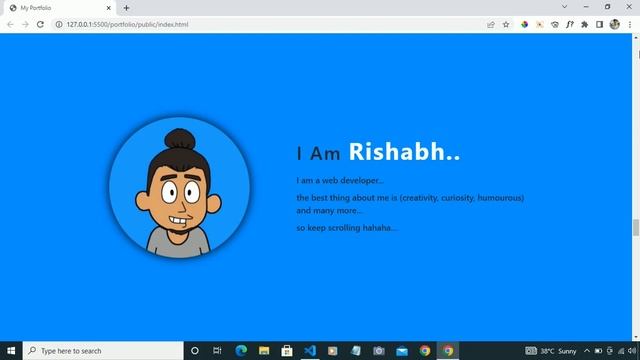This screenshot has height=360, width=640.
Task: Open the Chrome profile avatar
Action: coord(615,24)
